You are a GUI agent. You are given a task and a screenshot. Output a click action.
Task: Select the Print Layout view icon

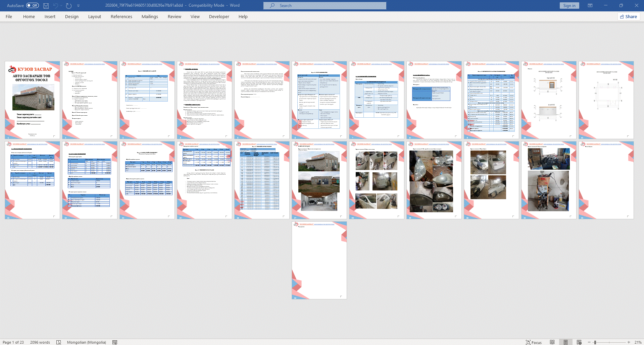coord(565,342)
